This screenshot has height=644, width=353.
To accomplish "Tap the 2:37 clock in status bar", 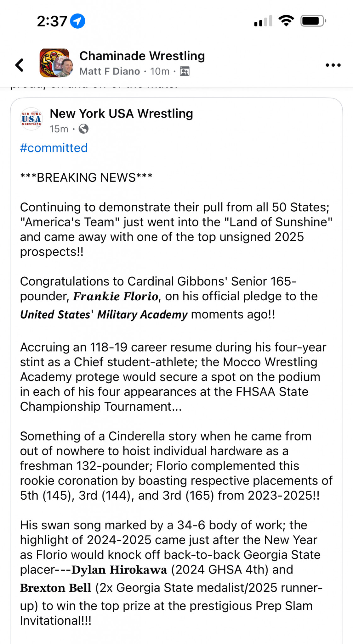I will point(52,21).
